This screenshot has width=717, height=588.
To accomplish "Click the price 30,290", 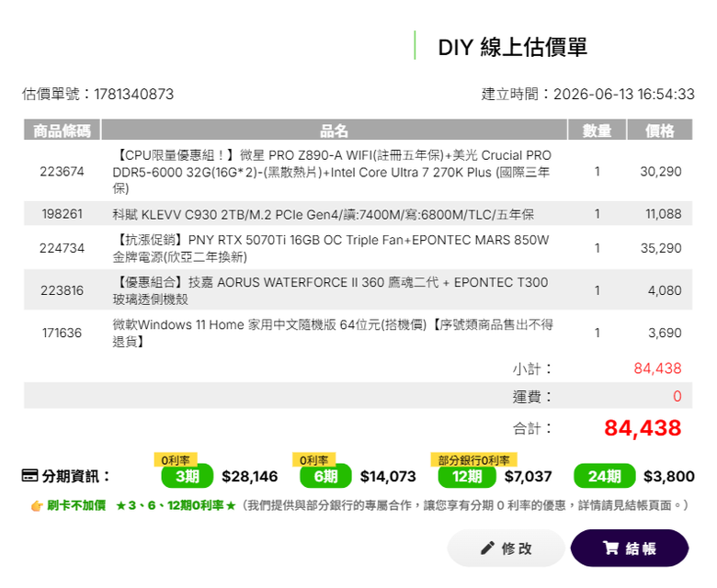I will [661, 171].
